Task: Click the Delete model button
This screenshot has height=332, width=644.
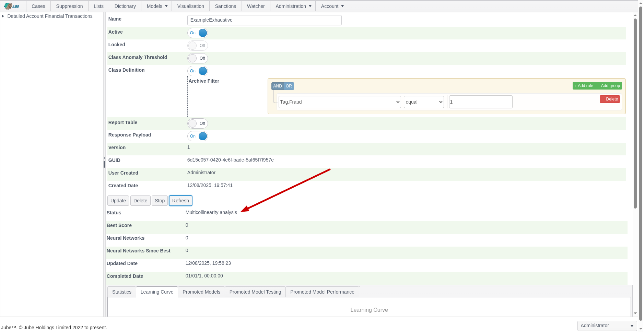Action: tap(140, 201)
